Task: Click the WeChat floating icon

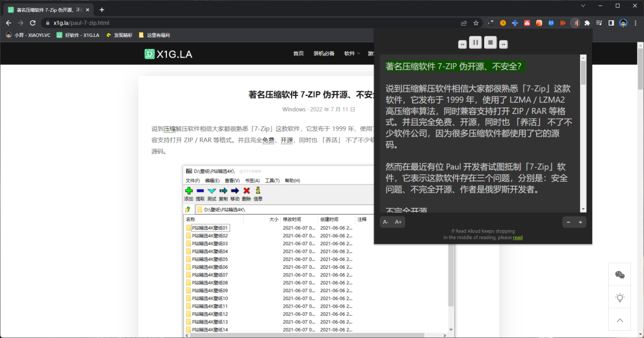Action: coord(620,275)
